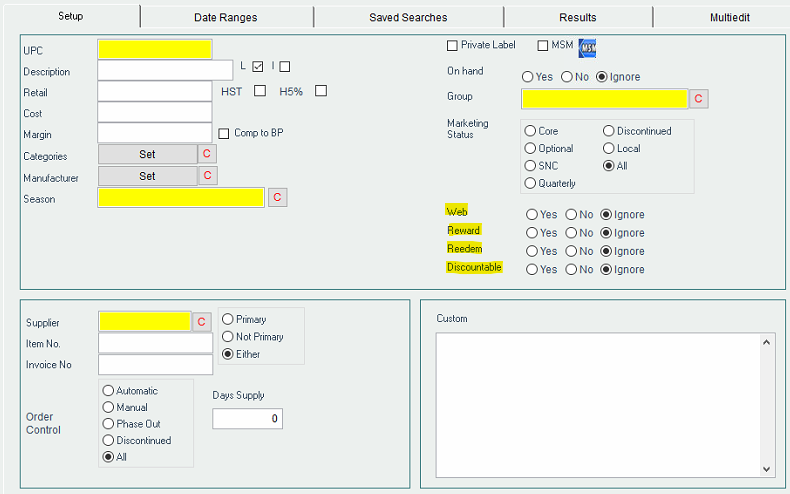Set Order Control to Automatic
The width and height of the screenshot is (790, 494).
coord(108,391)
